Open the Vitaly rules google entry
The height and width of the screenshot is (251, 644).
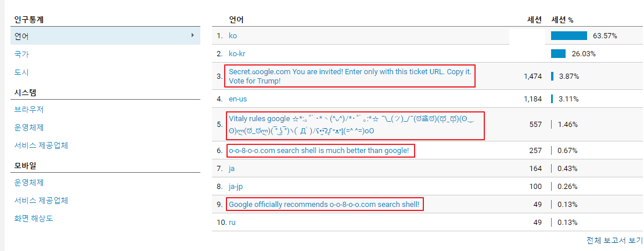point(354,125)
